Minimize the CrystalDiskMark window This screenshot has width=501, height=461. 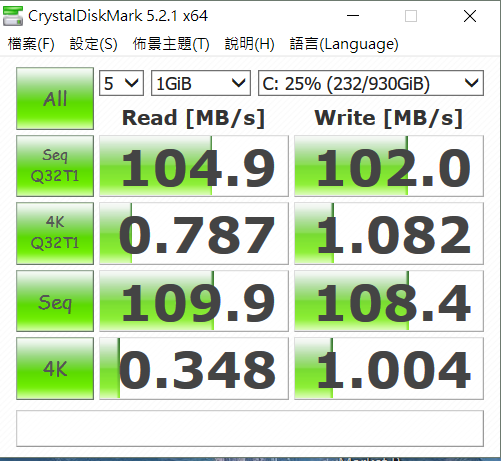tap(353, 16)
